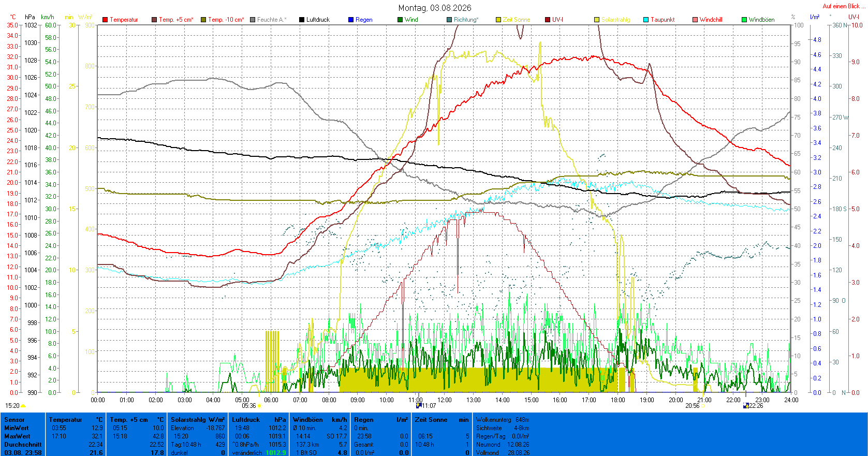Click the sunrise marker icon at 05:36
868x456 pixels.
[x=259, y=406]
